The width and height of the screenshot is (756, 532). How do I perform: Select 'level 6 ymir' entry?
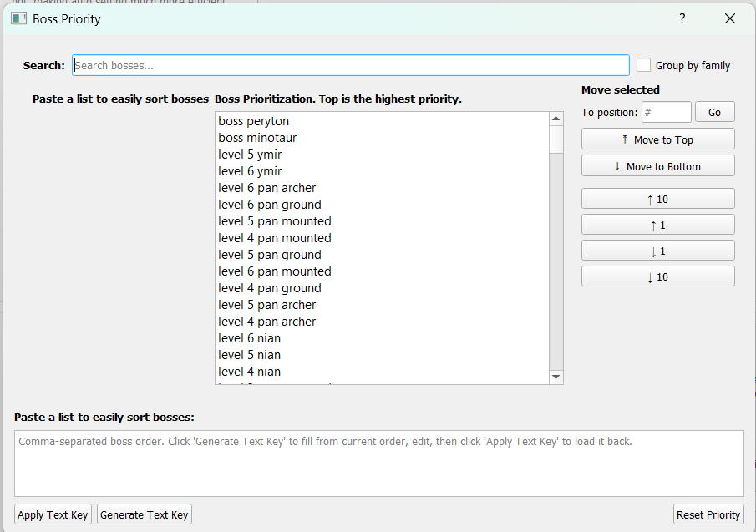point(383,171)
